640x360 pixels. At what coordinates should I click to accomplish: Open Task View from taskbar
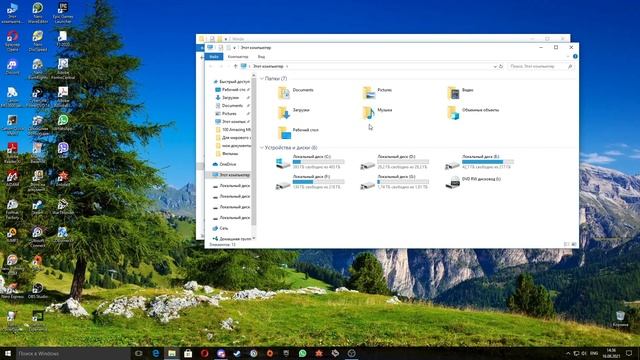139,353
